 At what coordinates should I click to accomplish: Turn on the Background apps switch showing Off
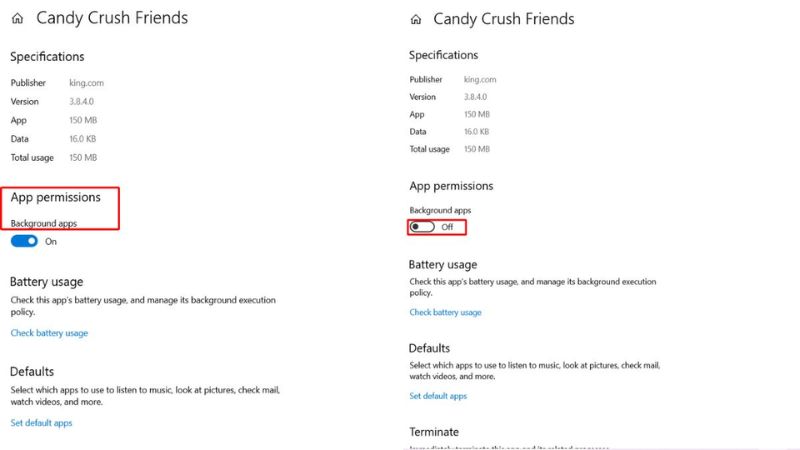422,227
